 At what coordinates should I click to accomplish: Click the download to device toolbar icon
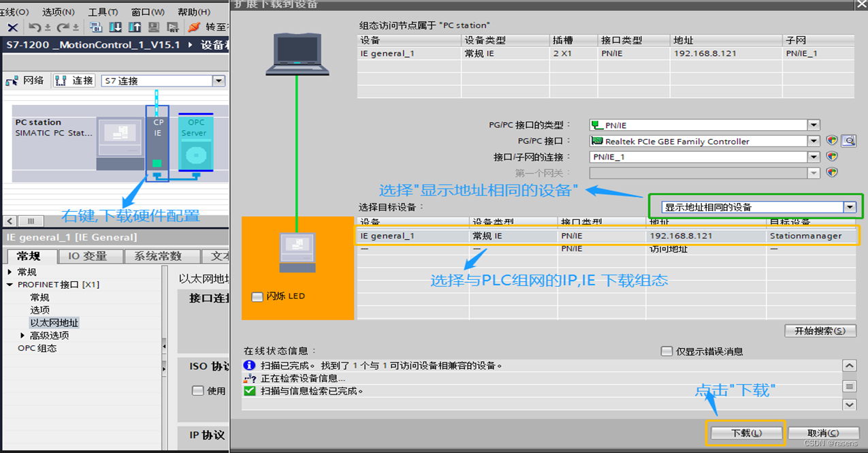click(115, 27)
